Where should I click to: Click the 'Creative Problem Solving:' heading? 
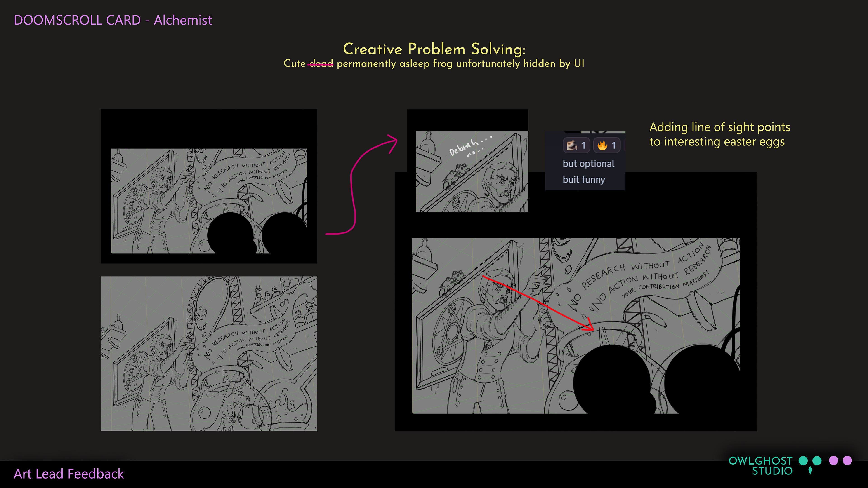click(434, 49)
